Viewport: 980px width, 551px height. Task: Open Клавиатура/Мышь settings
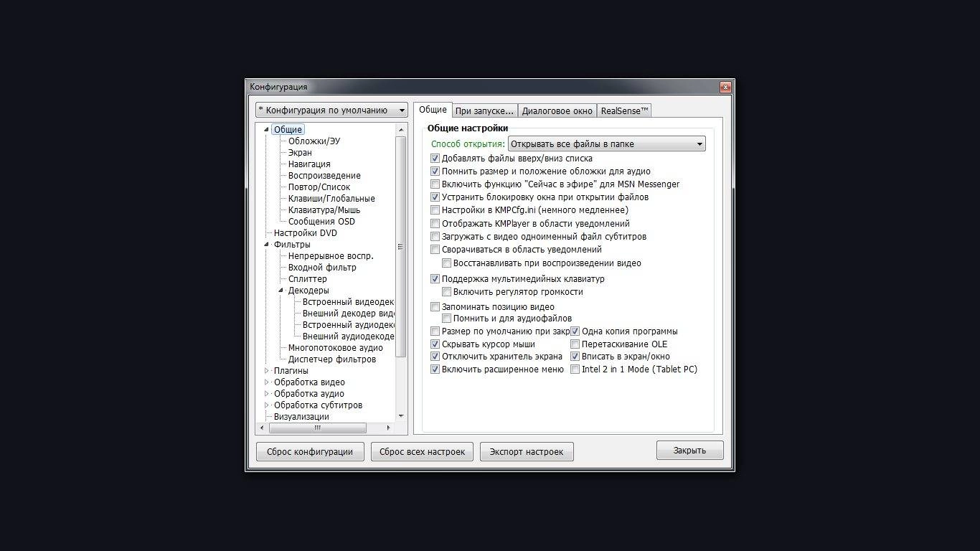point(324,210)
